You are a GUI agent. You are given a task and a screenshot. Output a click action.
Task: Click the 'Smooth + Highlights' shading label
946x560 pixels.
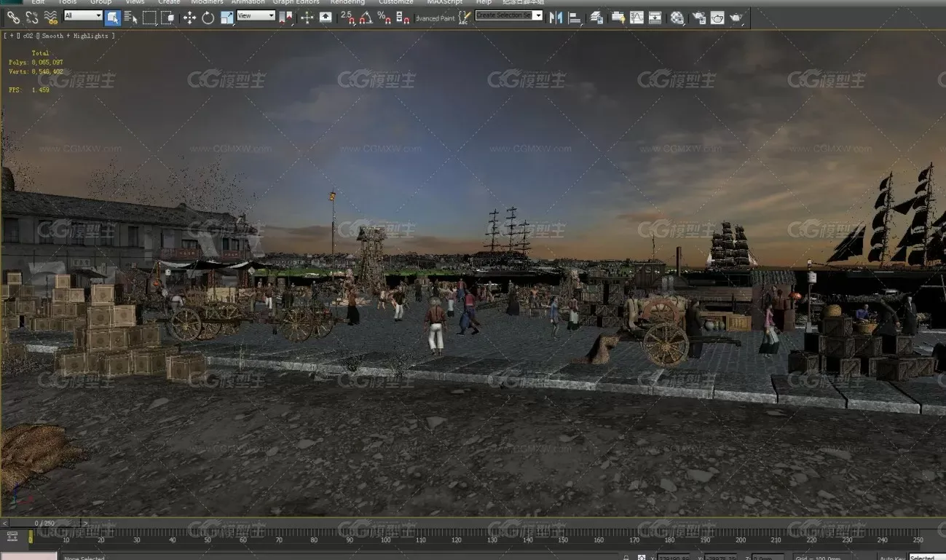point(76,35)
